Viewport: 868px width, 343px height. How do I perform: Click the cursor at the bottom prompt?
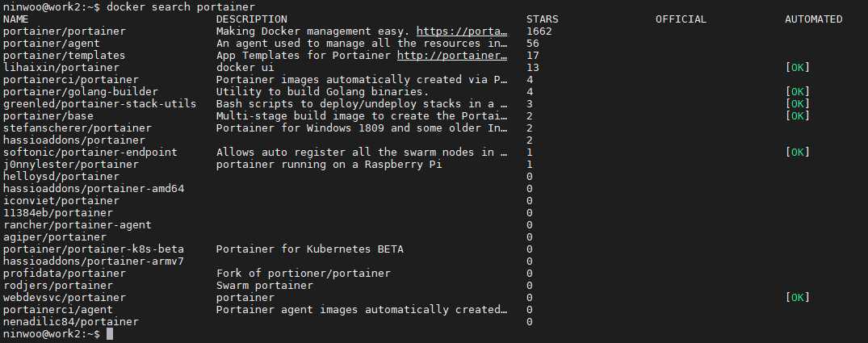coord(110,334)
